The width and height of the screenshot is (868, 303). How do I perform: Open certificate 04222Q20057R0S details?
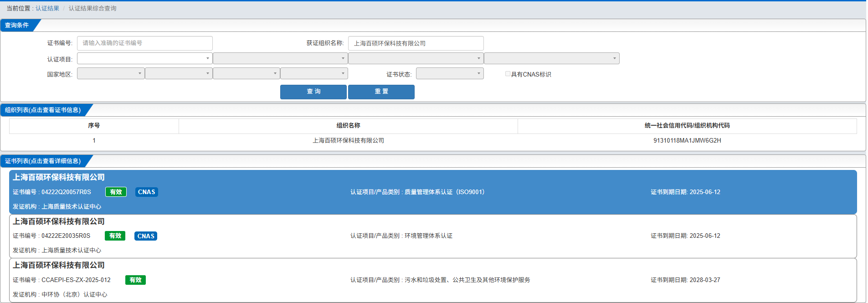coord(433,192)
